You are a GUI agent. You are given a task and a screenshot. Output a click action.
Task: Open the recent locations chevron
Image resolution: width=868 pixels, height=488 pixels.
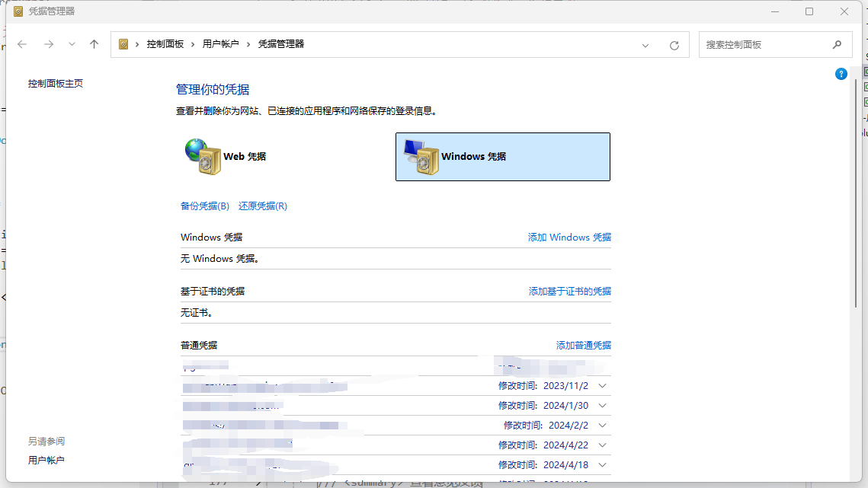coord(72,44)
